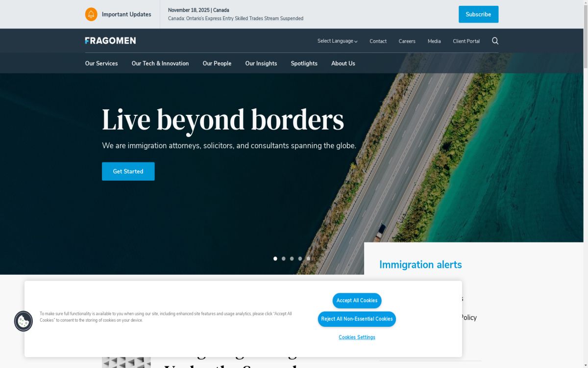Reject All Non-Essential Cookies
Screen dimensions: 588x368
point(357,319)
